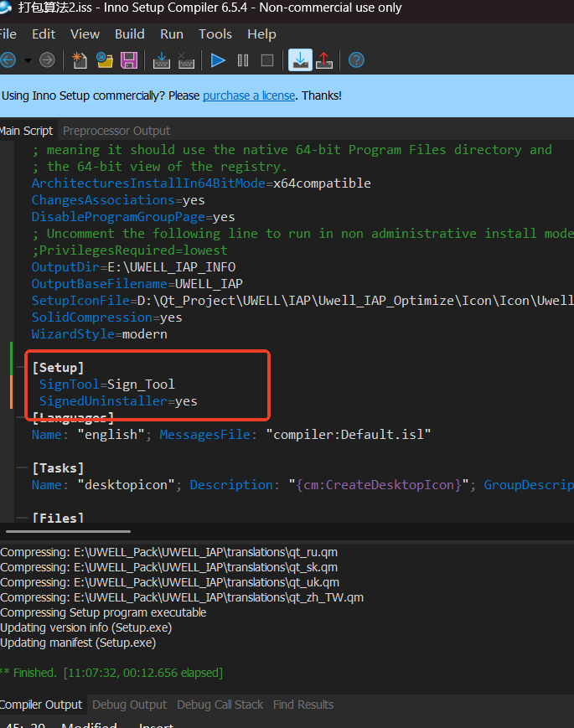Open the File menu
The image size is (574, 728).
pyautogui.click(x=8, y=34)
